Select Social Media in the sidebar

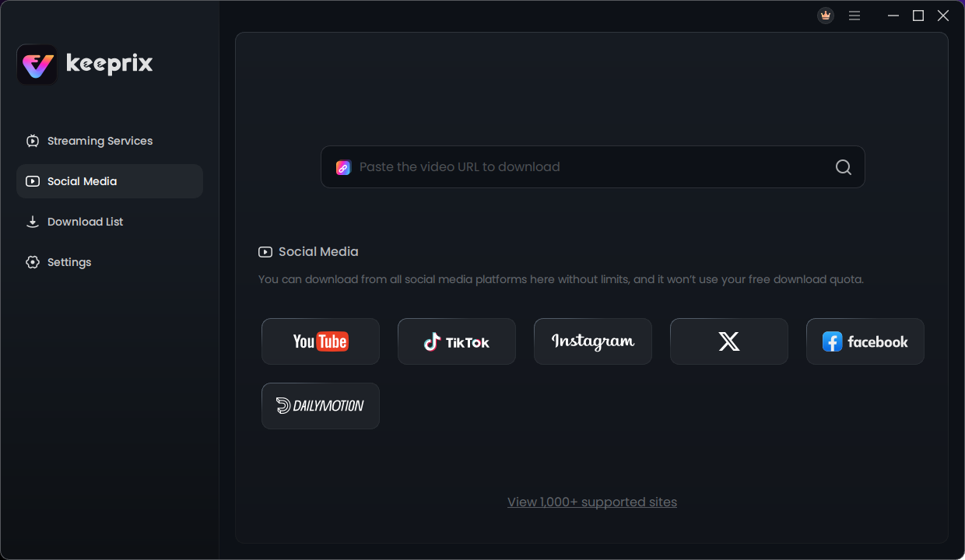tap(110, 181)
